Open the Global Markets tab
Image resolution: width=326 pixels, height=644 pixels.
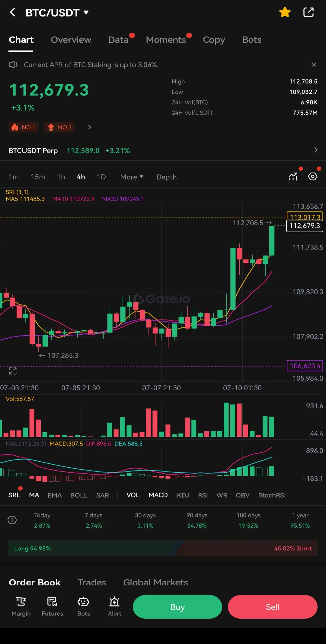tap(155, 582)
